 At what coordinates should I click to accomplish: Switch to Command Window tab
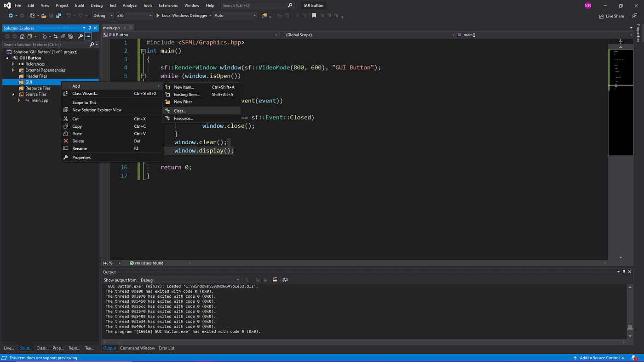138,348
